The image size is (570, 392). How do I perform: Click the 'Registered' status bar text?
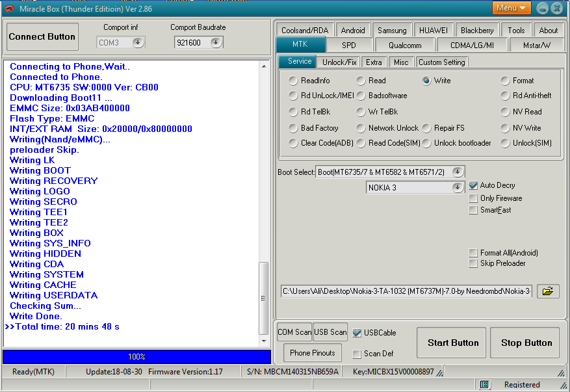[522, 384]
